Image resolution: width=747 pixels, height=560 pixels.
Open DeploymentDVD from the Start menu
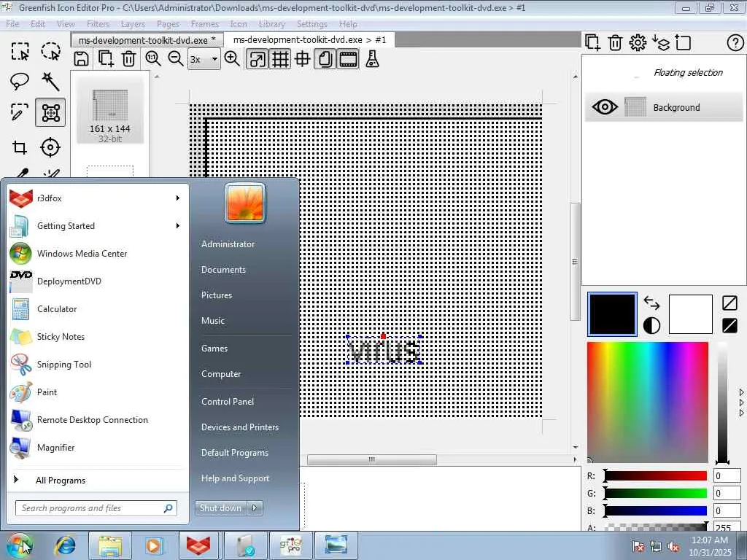pyautogui.click(x=98, y=281)
